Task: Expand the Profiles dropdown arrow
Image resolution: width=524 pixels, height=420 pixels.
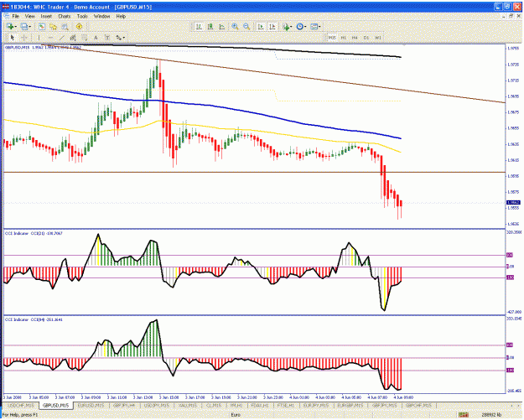Action: tap(30, 27)
